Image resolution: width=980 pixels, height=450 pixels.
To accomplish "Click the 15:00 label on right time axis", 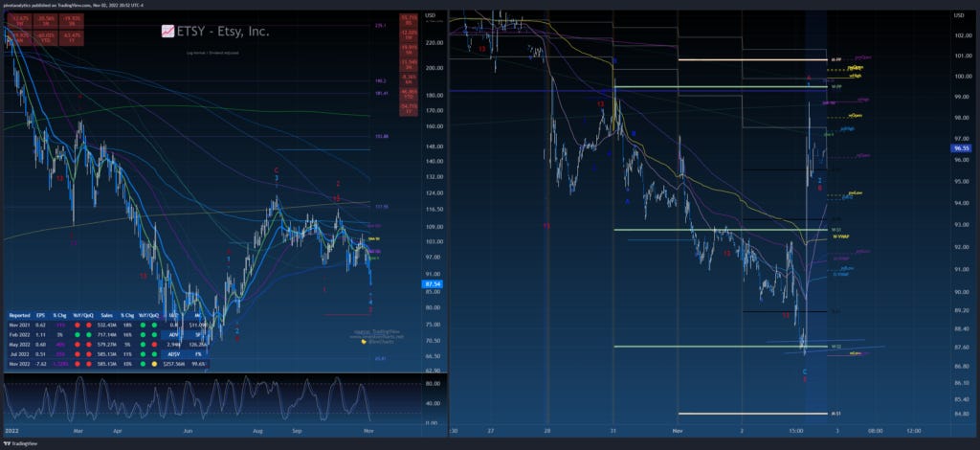I will pos(796,431).
